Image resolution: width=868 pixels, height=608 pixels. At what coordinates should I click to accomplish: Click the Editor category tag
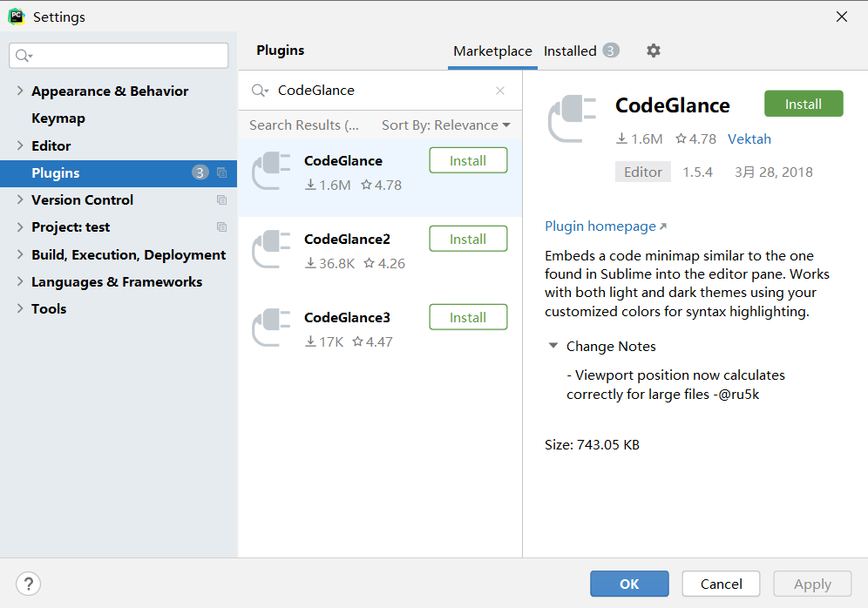(x=642, y=172)
